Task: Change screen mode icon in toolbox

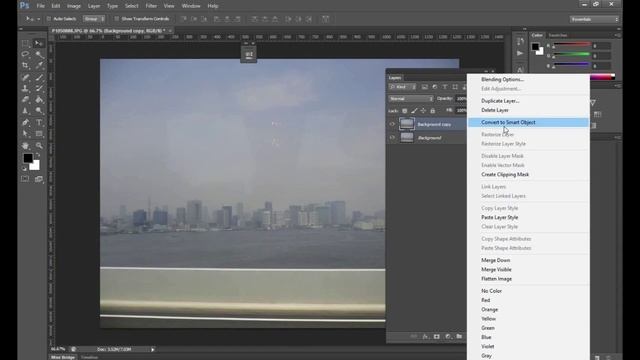Action: (39, 179)
